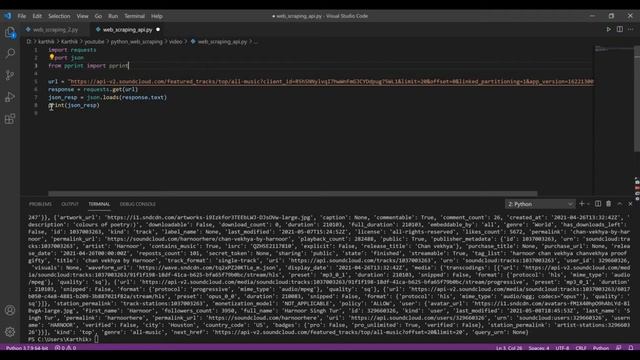Screen dimensions: 640x360
Task: Click the terminal prompt 'PS C:\Users\Karthik>'
Action: (x=60, y=339)
